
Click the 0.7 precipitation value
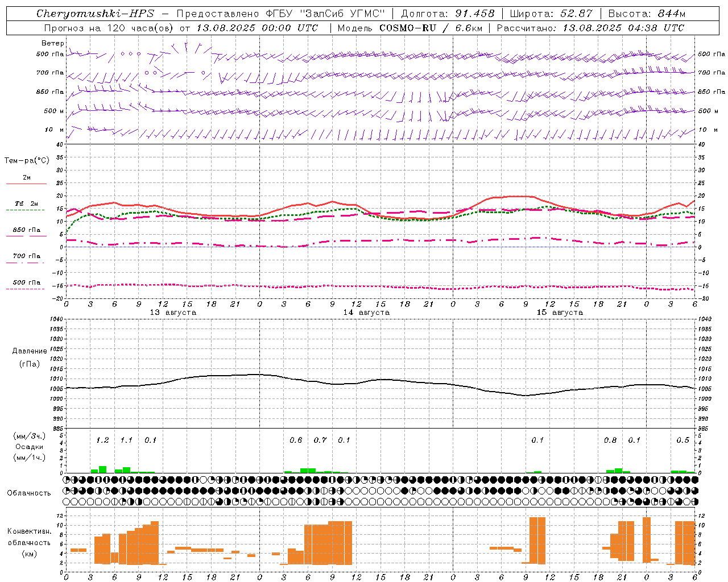click(x=320, y=440)
